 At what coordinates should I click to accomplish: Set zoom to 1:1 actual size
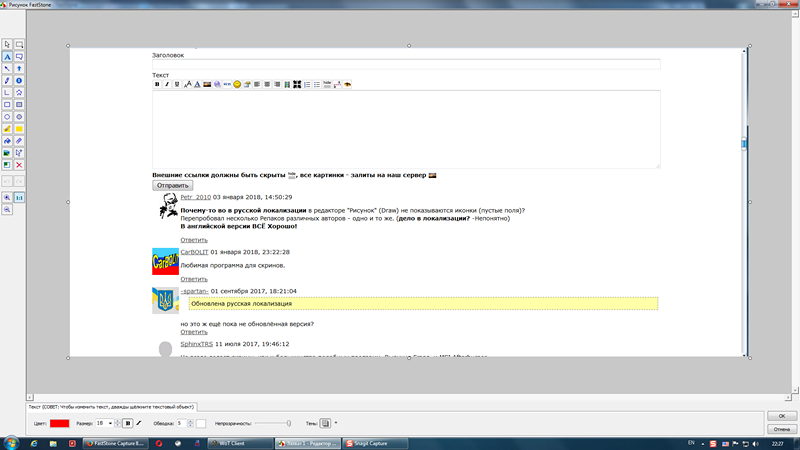coord(19,198)
